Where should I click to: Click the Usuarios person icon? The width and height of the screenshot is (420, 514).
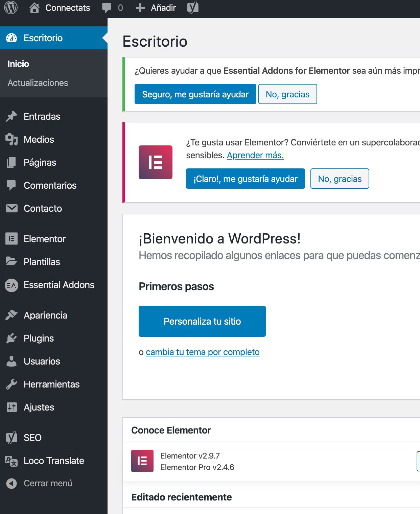[x=11, y=361]
